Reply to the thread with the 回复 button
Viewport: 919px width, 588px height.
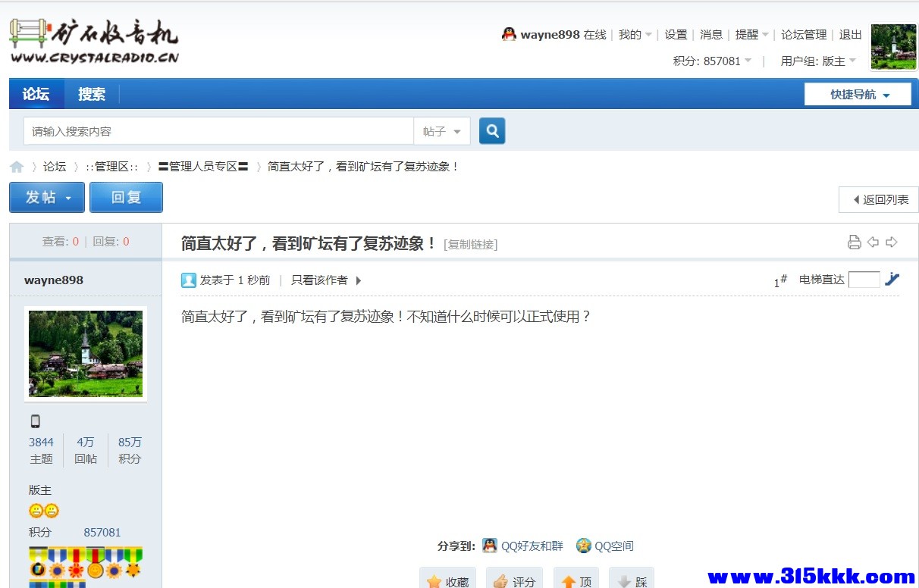126,197
